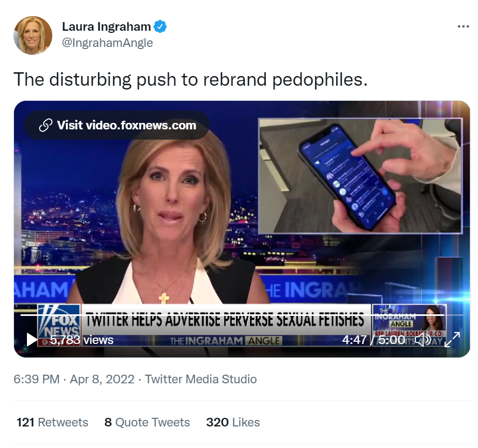The width and height of the screenshot is (478, 448).
Task: Open the @IngrahamAngle handle link
Action: pos(107,43)
